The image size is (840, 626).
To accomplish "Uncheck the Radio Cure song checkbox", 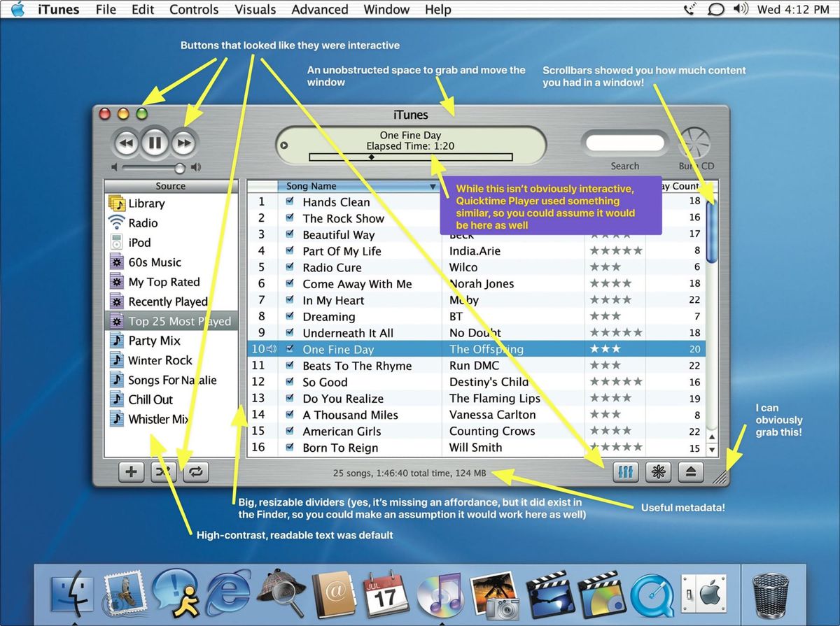I will 290,267.
